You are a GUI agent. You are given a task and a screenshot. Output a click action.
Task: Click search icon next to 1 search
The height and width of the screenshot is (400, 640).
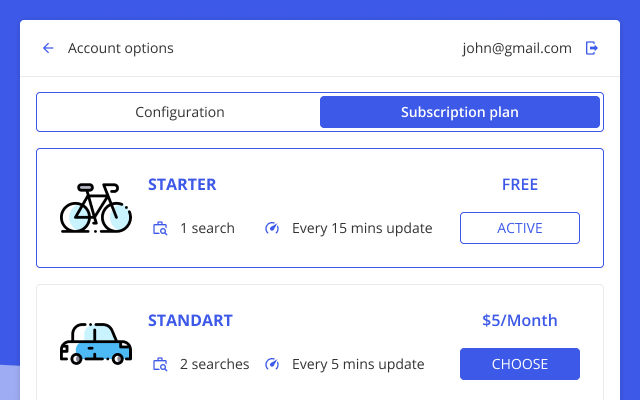pyautogui.click(x=160, y=228)
